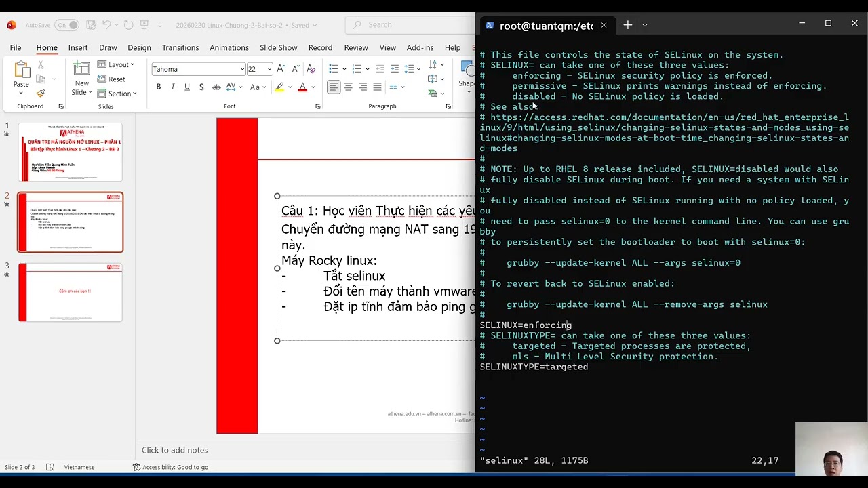Toggle Italic formatting
Viewport: 868px width, 488px height.
coord(172,87)
